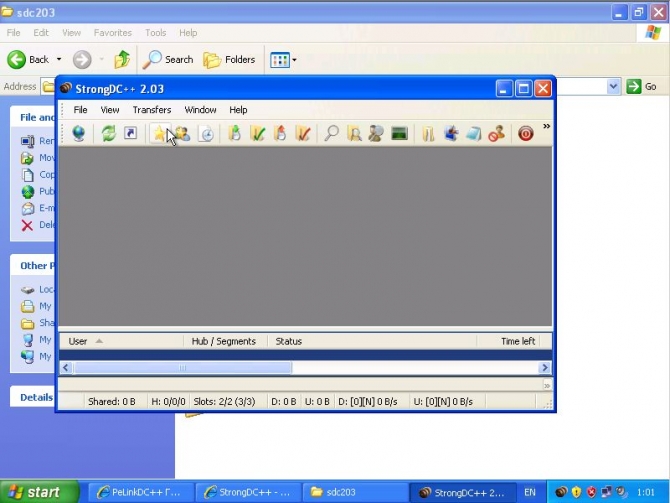Click the blue computer settings icon
670x503 pixels.
451,134
